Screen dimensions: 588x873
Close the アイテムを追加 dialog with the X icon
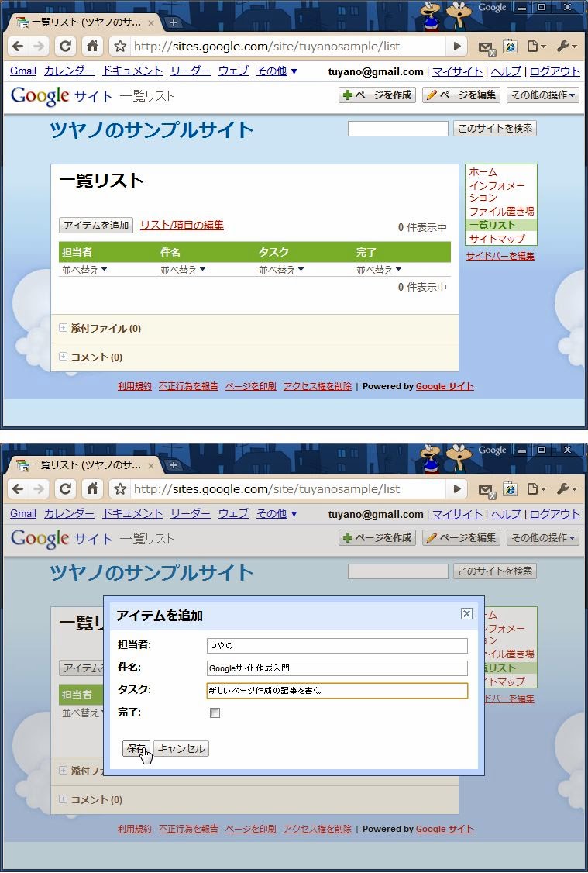(x=466, y=613)
